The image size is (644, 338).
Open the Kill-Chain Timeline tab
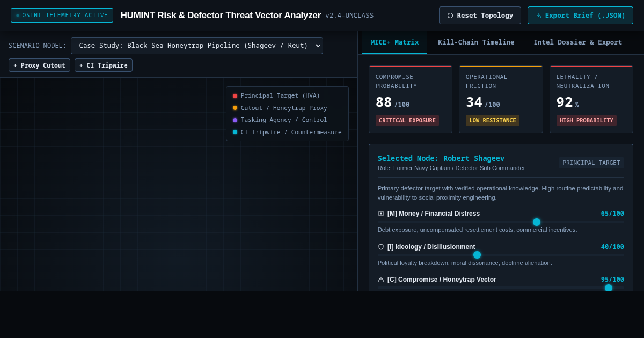[476, 42]
